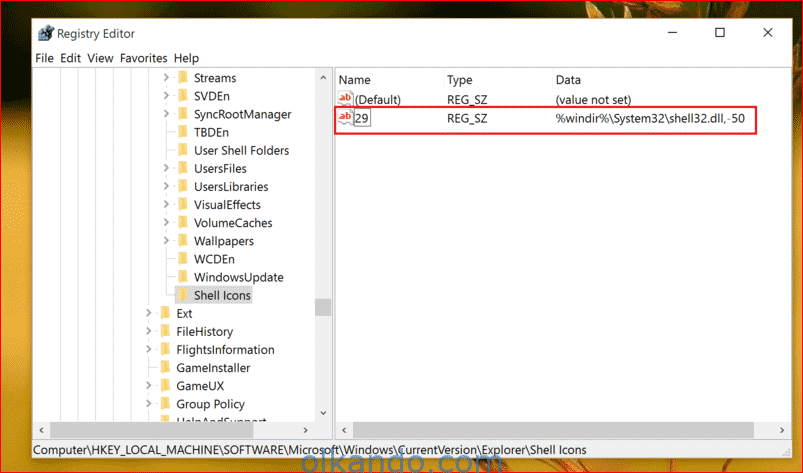Open the Edit menu
Viewport: 803px width, 473px height.
tap(70, 58)
